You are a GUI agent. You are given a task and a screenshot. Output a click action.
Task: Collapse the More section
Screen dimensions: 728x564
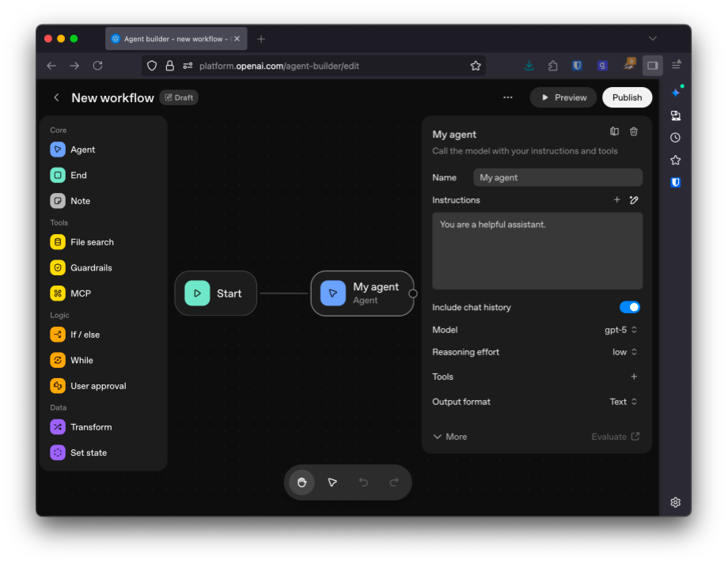tap(449, 436)
